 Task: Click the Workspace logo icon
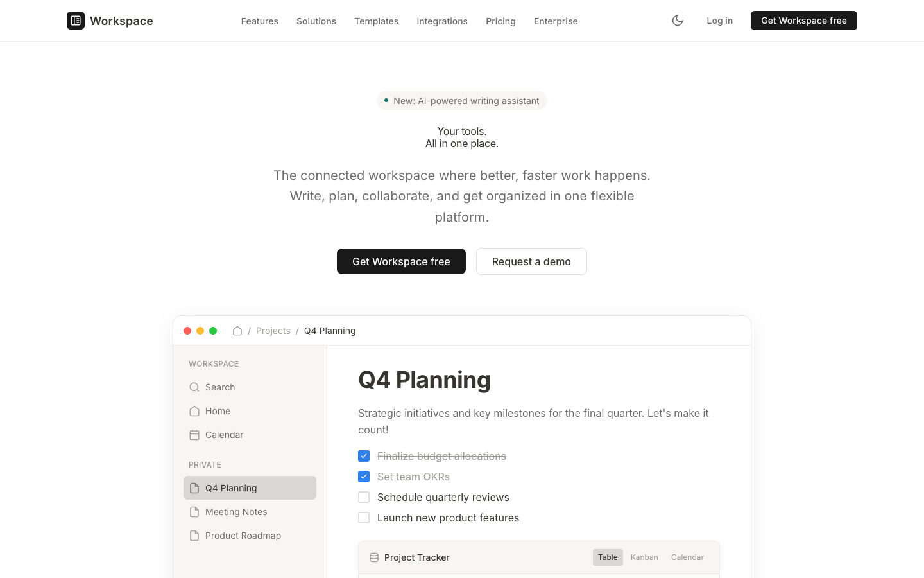coord(76,21)
